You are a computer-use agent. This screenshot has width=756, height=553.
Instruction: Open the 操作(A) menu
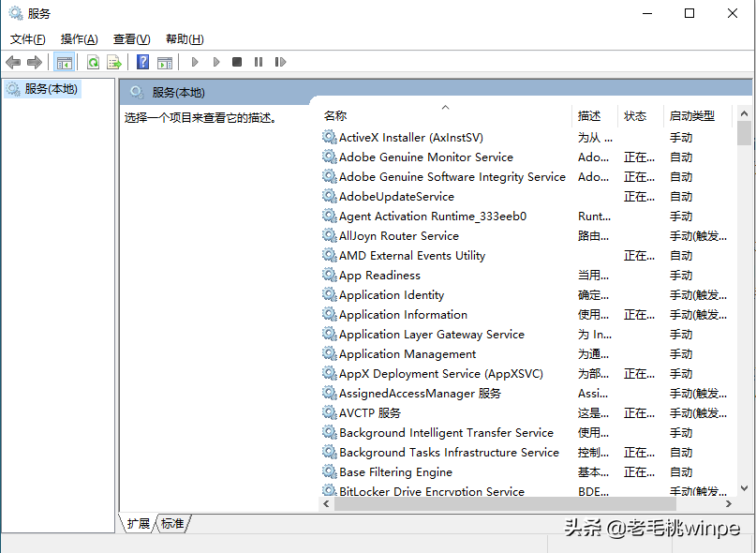point(79,39)
